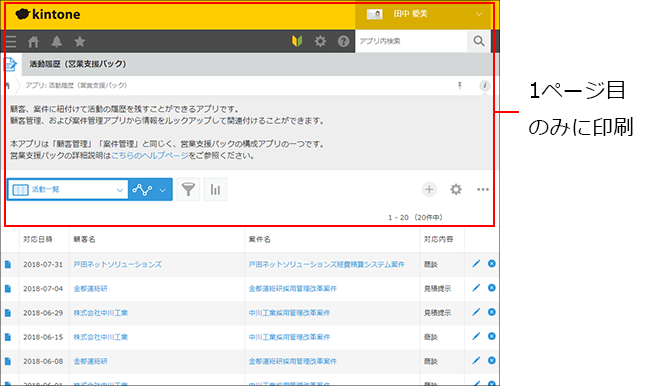Open the notifications bell icon
The height and width of the screenshot is (386, 650).
(57, 41)
